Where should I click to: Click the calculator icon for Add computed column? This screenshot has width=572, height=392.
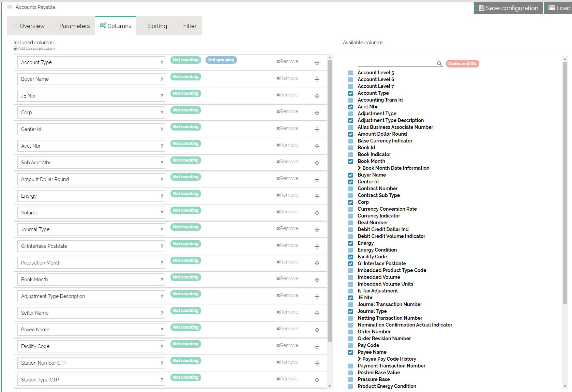tap(15, 49)
